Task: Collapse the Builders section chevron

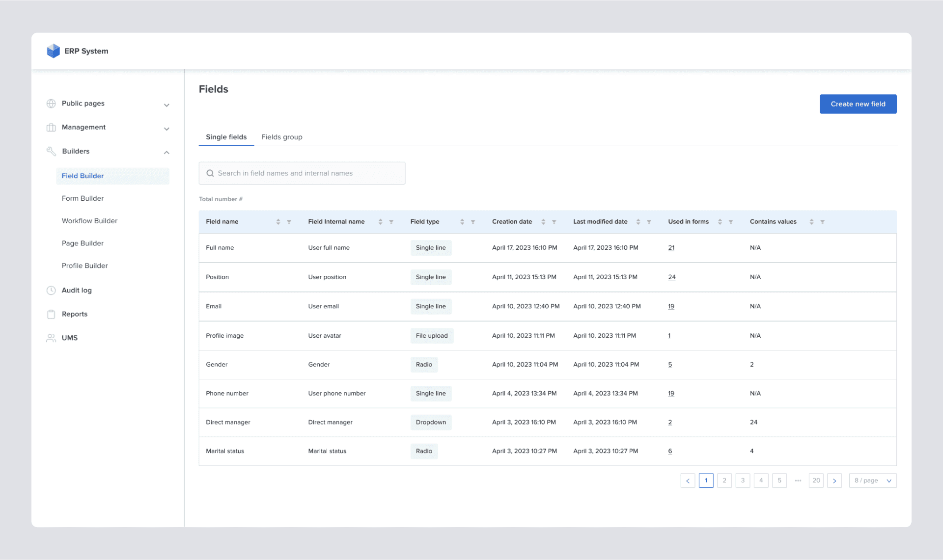Action: [x=166, y=152]
